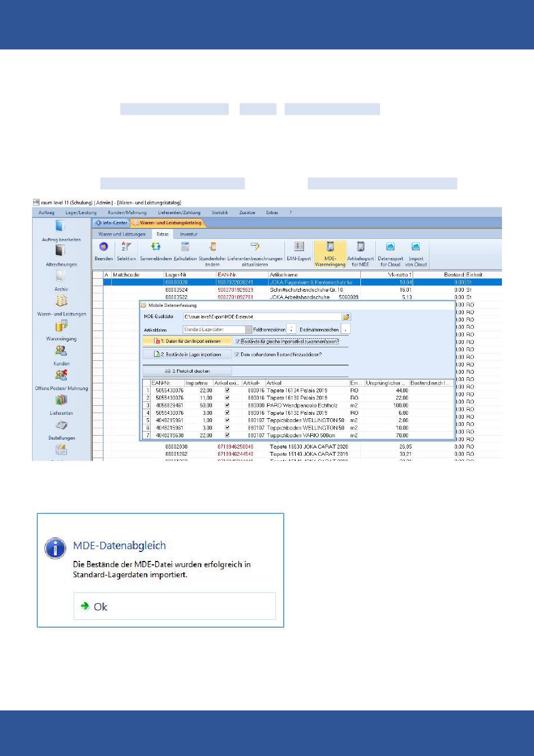Open the Auftrag menu

pyautogui.click(x=46, y=212)
